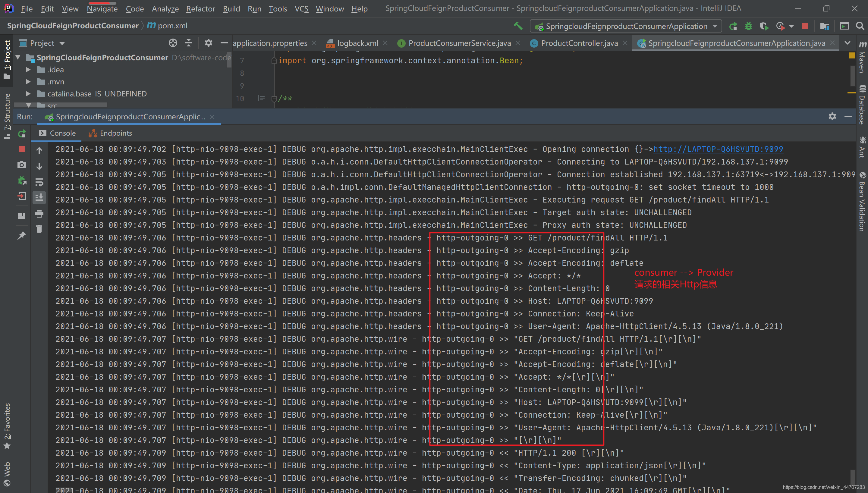Image resolution: width=868 pixels, height=493 pixels.
Task: Click the exit application icon in Run sidebar
Action: pos(22,196)
